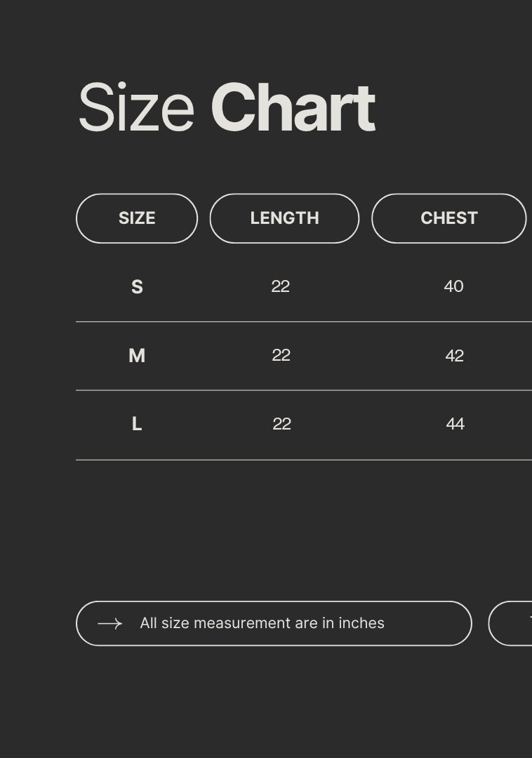Click the divider line below the S row

303,322
